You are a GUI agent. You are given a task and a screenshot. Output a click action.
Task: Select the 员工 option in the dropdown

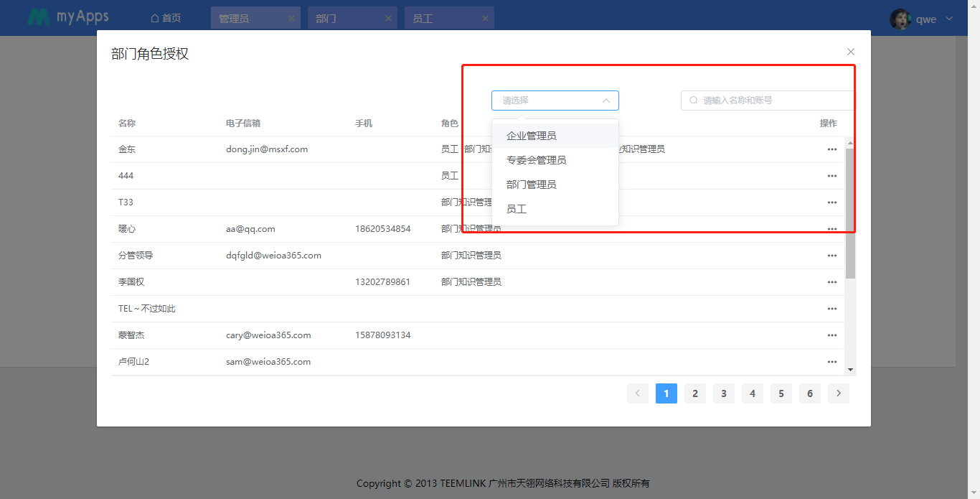coord(517,209)
